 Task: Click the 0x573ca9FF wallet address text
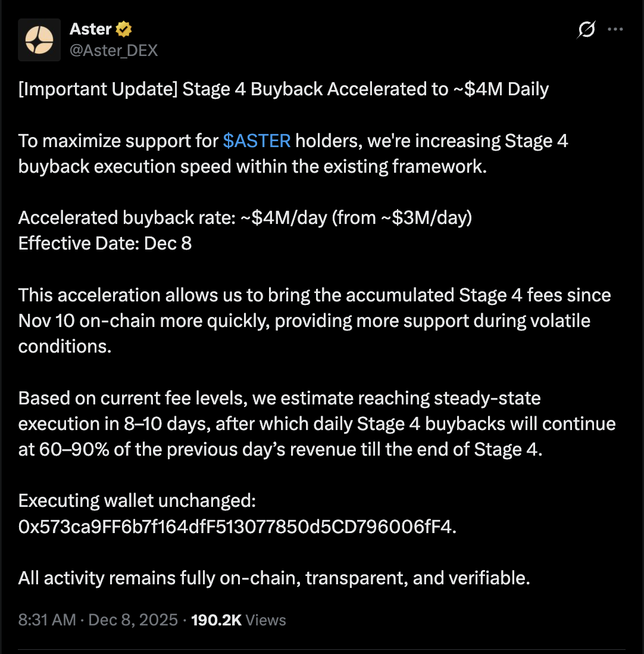pyautogui.click(x=237, y=527)
